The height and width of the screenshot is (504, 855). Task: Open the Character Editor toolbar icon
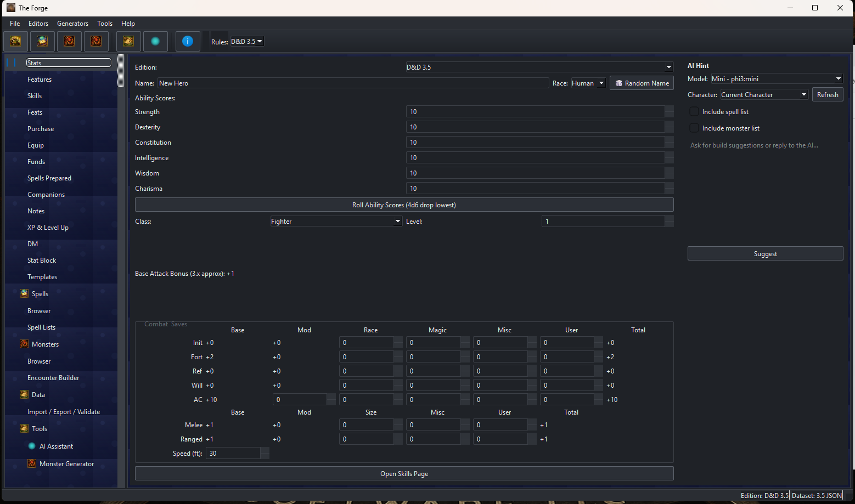coord(15,41)
